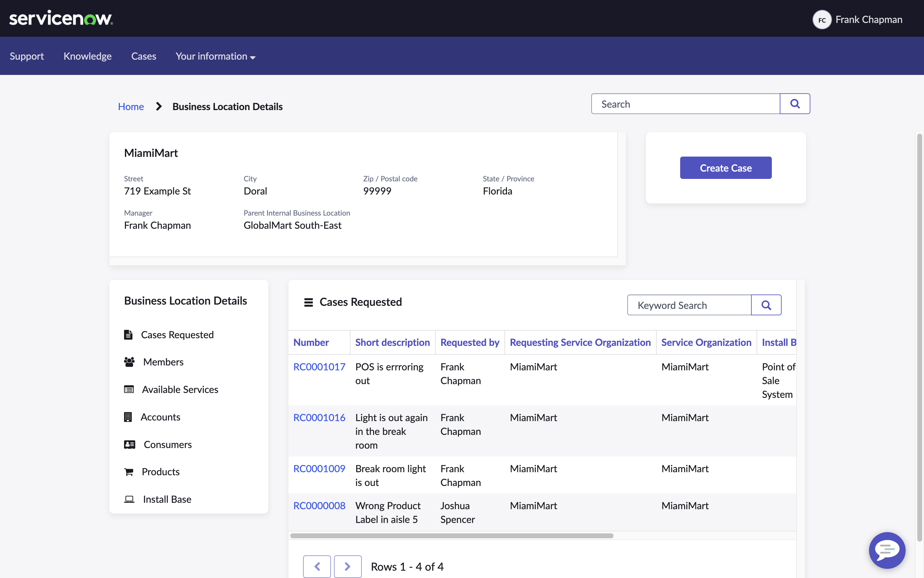The image size is (924, 578).
Task: Click the table horizontal scrollbar
Action: point(452,535)
